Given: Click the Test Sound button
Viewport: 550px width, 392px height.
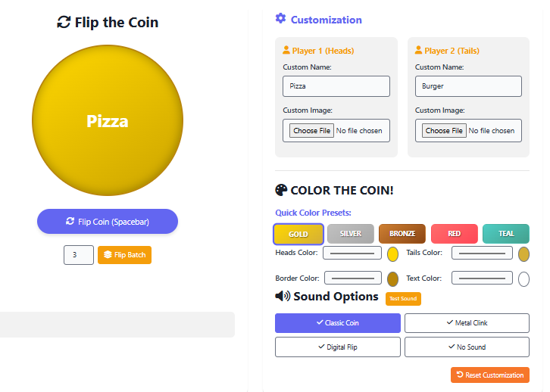Looking at the screenshot, I should click(x=403, y=299).
